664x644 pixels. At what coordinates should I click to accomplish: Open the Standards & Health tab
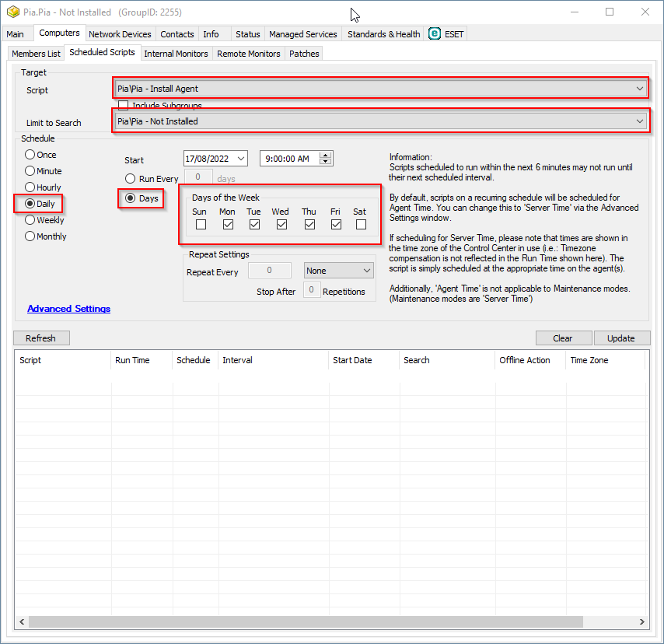pos(383,34)
